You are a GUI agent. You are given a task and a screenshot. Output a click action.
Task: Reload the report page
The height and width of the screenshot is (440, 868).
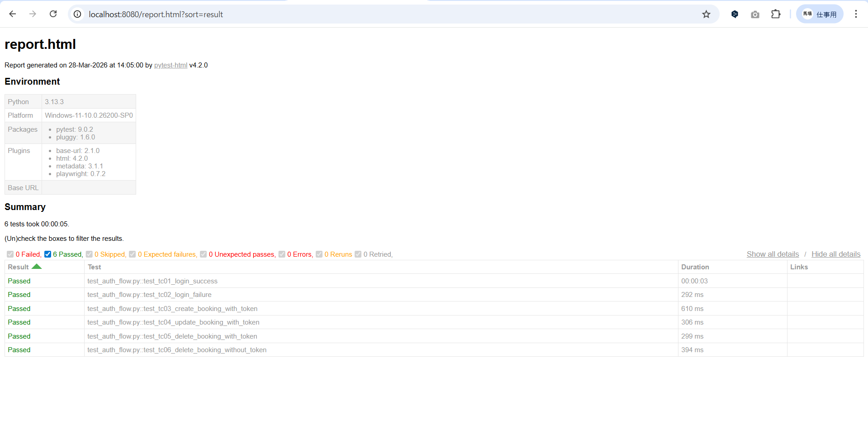pyautogui.click(x=53, y=14)
